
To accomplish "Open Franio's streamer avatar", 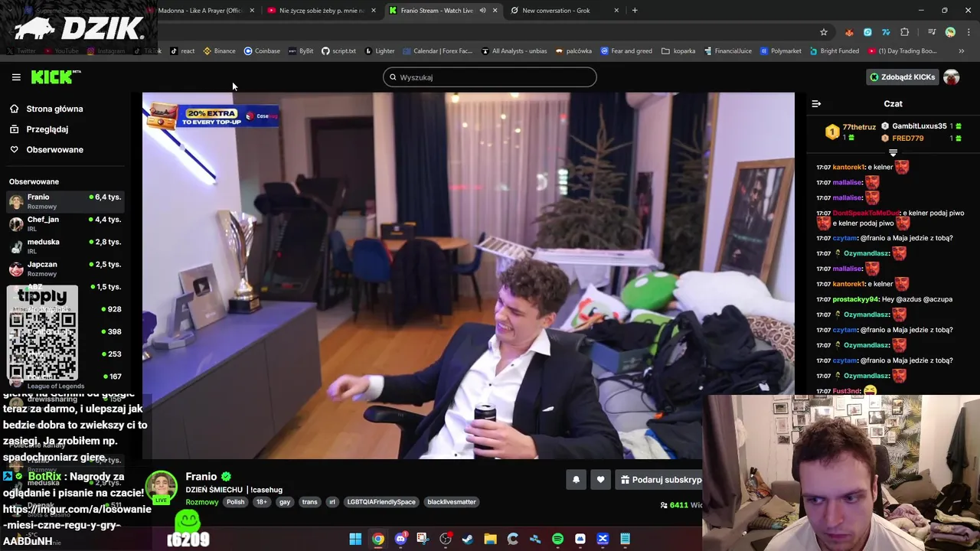I will pyautogui.click(x=162, y=487).
